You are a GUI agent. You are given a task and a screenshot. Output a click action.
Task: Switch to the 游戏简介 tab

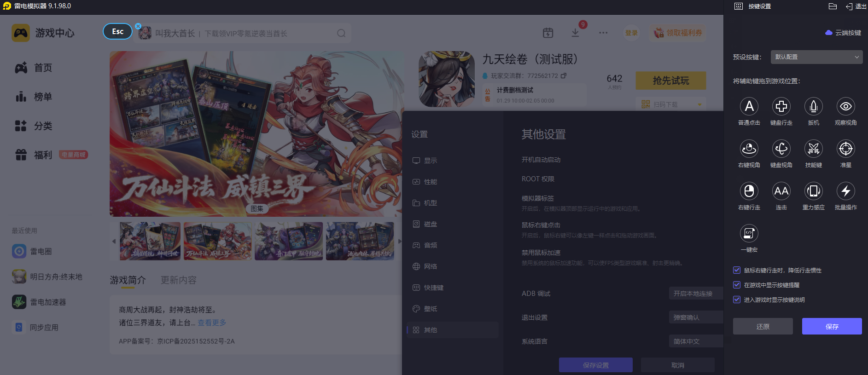128,280
